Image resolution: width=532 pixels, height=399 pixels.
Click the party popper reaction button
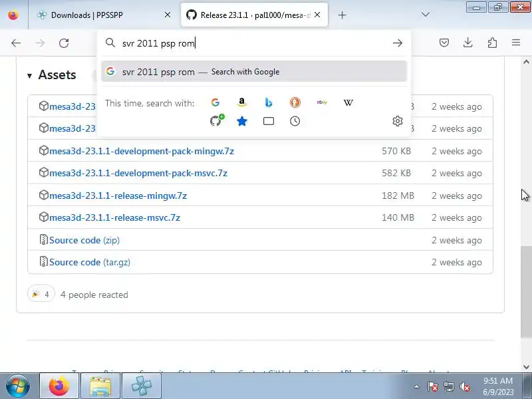point(41,294)
